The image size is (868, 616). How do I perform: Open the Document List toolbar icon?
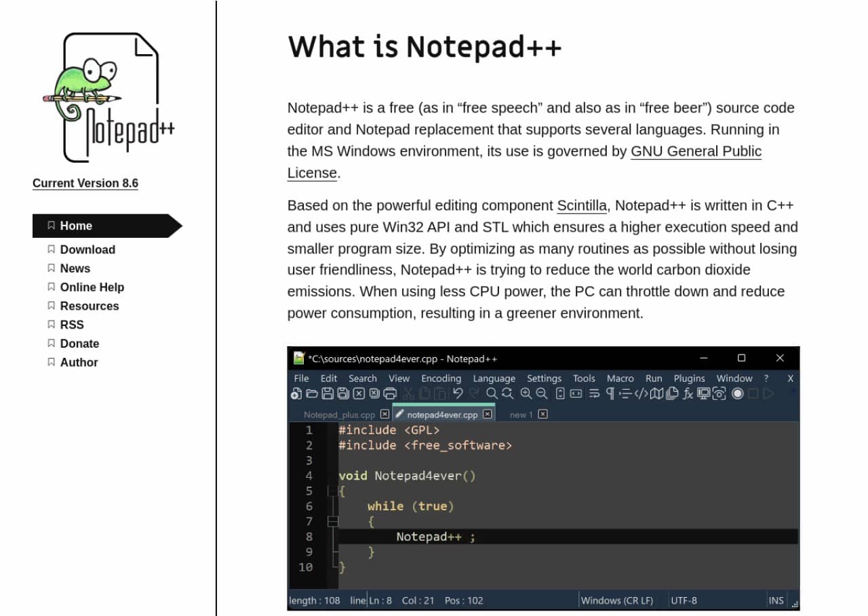tap(672, 393)
